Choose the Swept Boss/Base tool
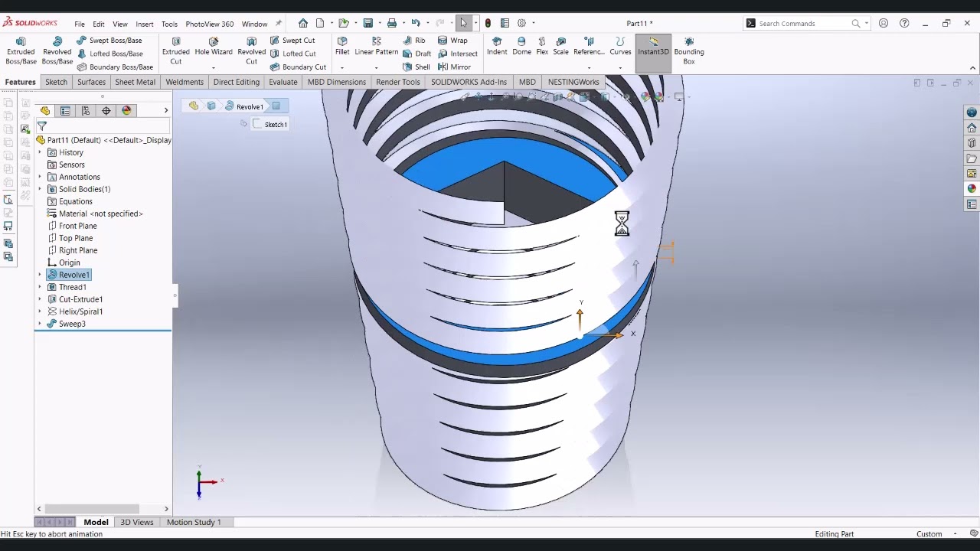The width and height of the screenshot is (980, 551). coord(109,41)
